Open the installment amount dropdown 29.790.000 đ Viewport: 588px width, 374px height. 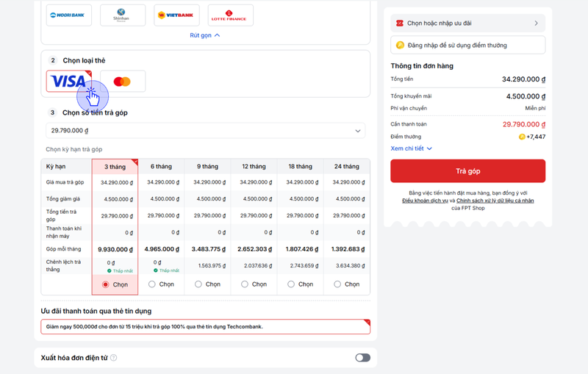206,130
